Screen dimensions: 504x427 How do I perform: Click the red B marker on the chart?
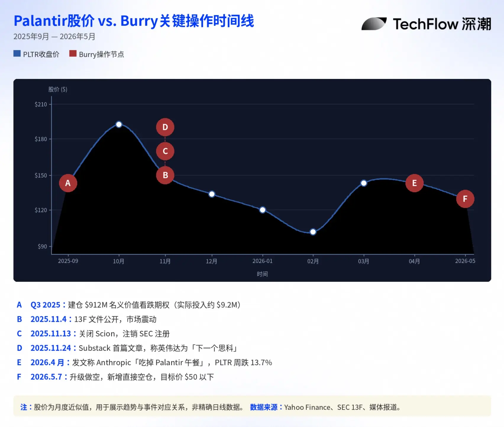point(165,175)
